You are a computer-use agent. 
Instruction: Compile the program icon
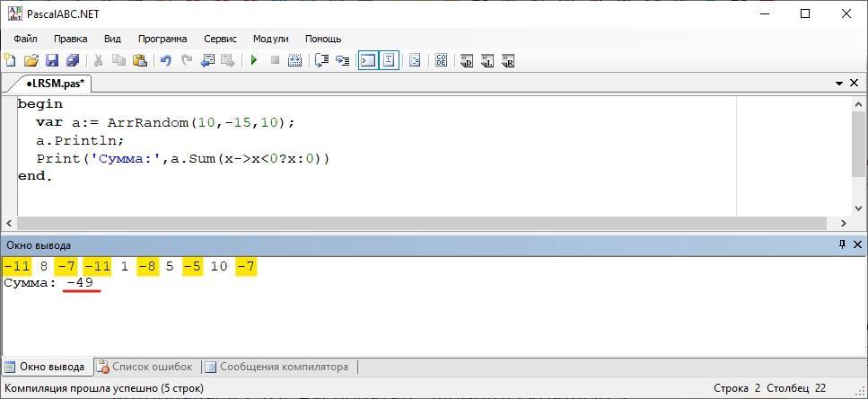[295, 60]
